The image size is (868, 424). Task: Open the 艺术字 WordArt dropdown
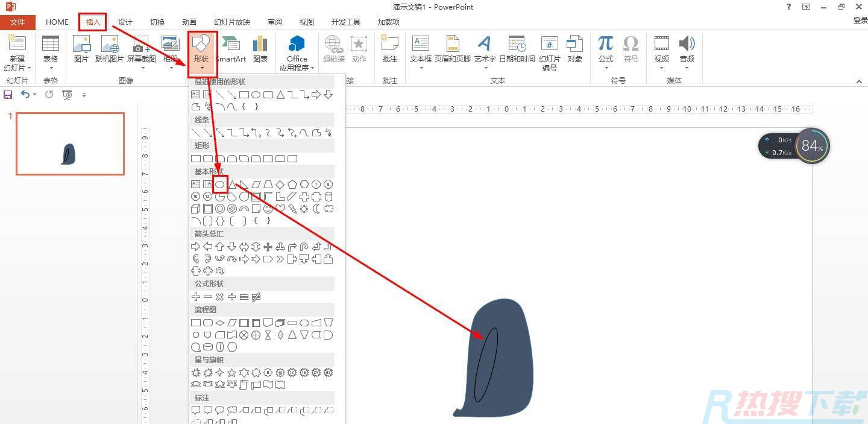tap(485, 67)
